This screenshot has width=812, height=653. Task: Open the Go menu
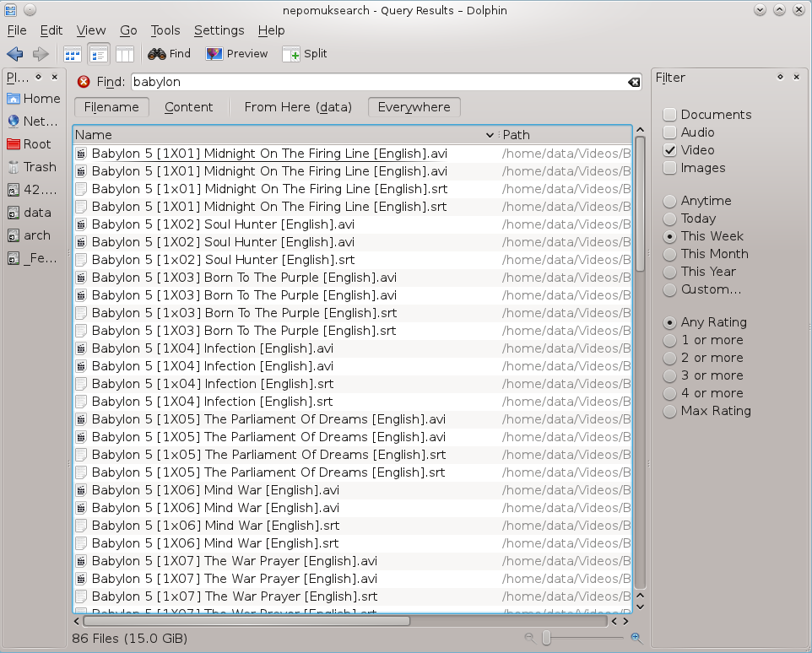[128, 30]
